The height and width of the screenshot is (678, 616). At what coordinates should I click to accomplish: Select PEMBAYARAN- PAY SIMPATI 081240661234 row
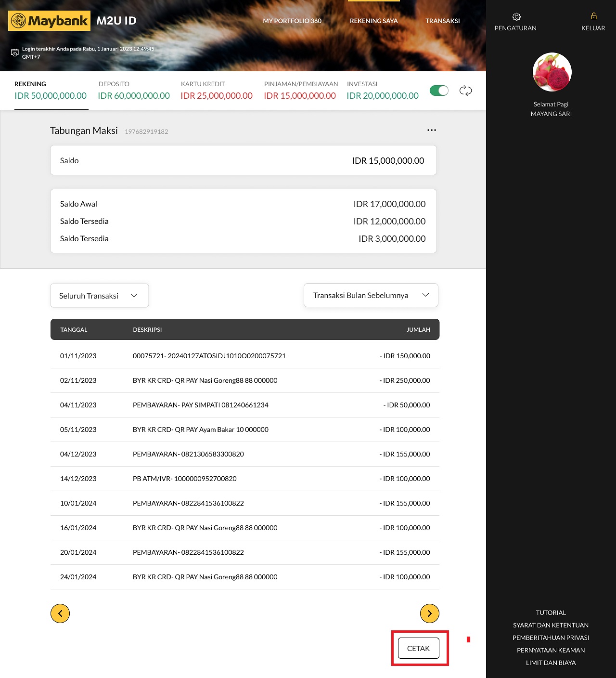click(245, 405)
